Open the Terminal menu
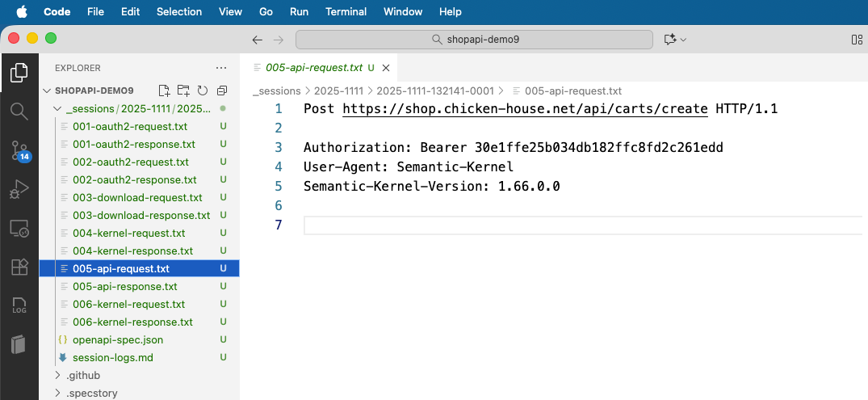This screenshot has height=400, width=868. 346,11
